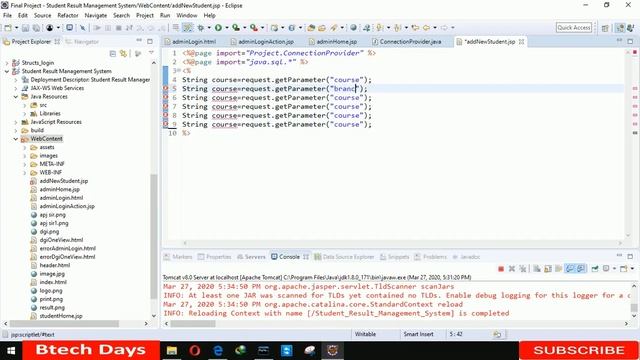
Task: Open Opera browser from the taskbar
Action: coord(195,350)
